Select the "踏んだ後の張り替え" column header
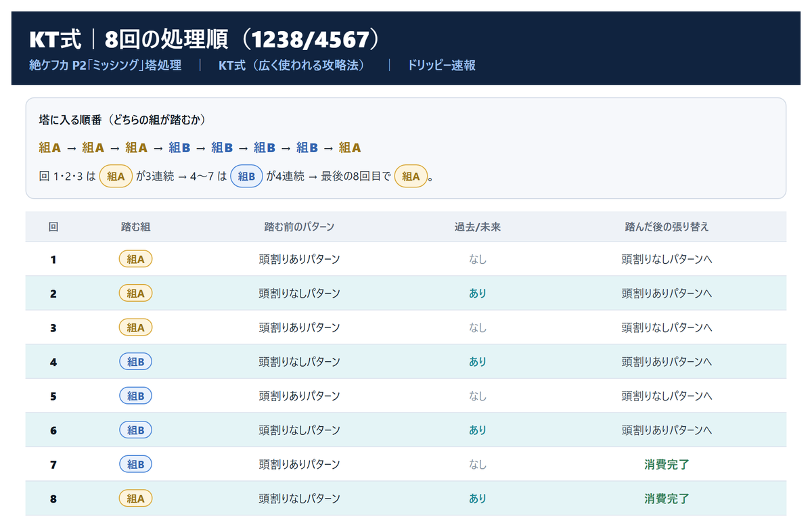This screenshot has width=812, height=527. 667,227
